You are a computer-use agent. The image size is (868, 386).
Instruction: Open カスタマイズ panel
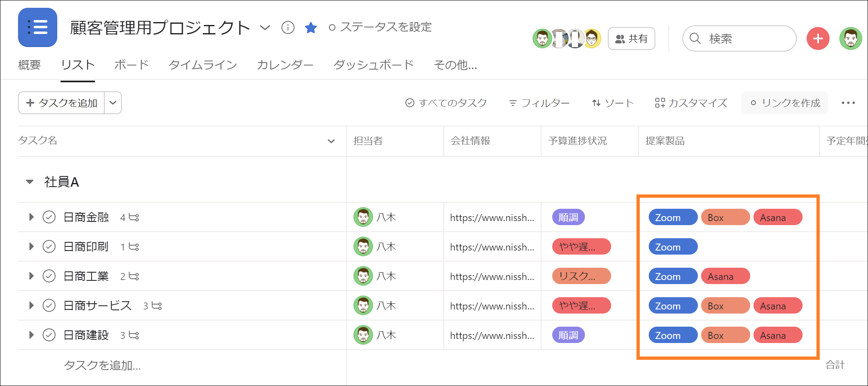coord(691,103)
